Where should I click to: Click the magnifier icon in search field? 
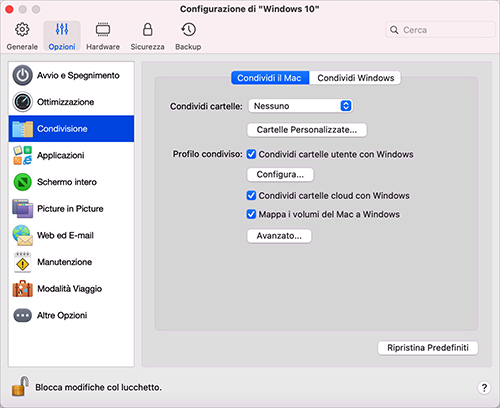(x=394, y=30)
